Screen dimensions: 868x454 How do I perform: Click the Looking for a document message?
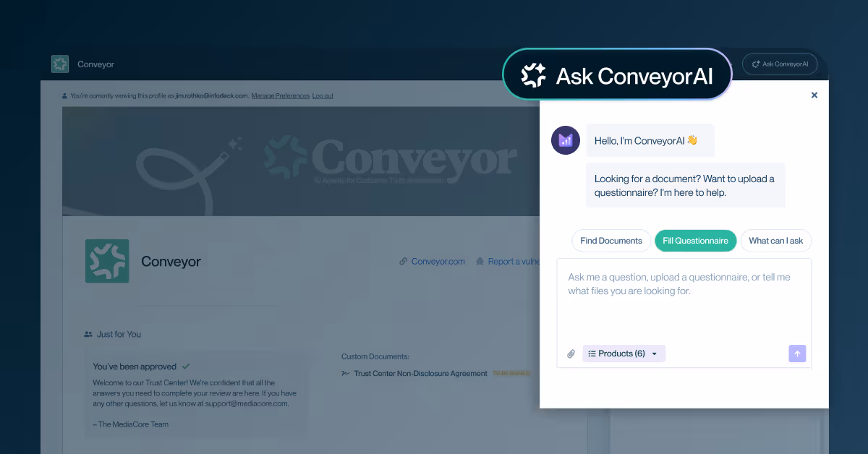click(x=685, y=186)
